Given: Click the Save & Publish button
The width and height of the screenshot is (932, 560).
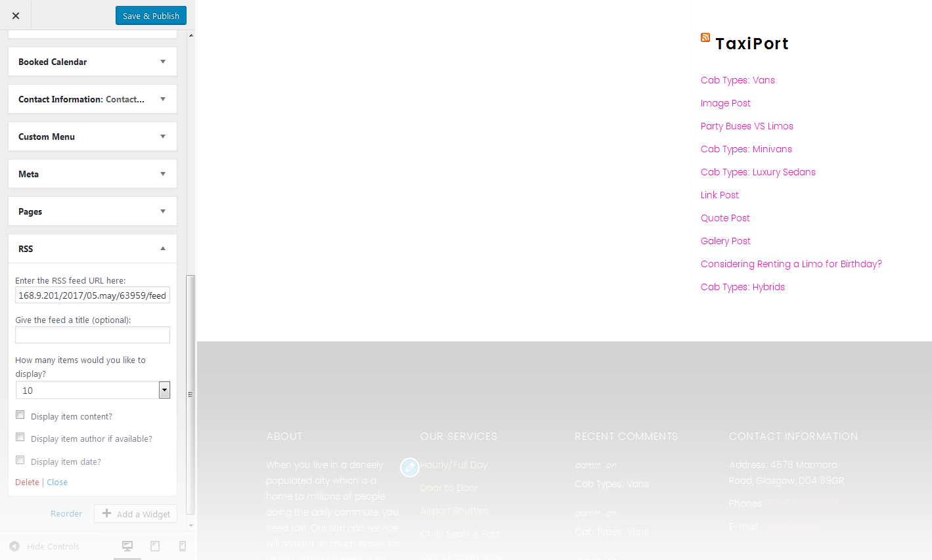Looking at the screenshot, I should click(x=150, y=15).
